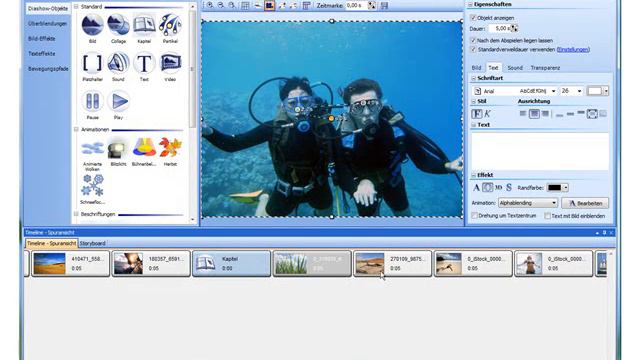Collapse the Beschriftungen group
This screenshot has width=640, height=360.
tap(76, 214)
